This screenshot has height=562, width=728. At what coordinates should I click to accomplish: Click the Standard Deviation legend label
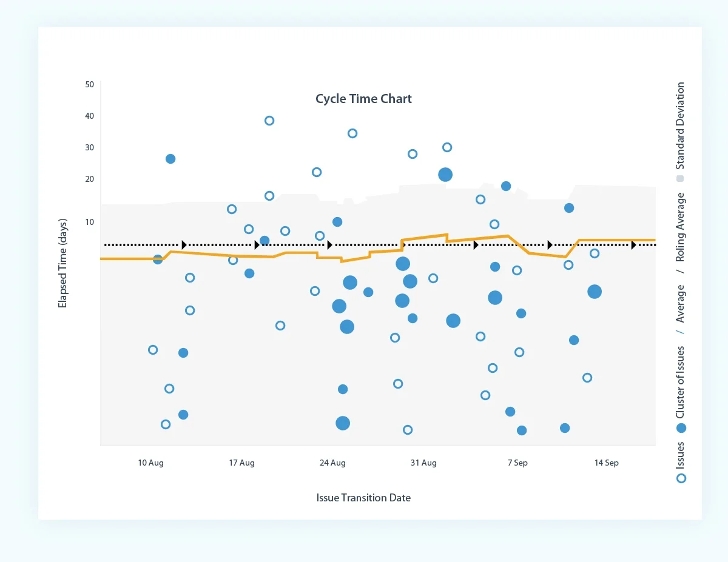coord(681,125)
